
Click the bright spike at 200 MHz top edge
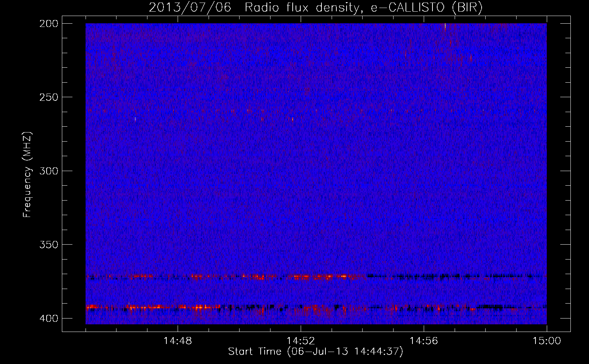tap(445, 27)
